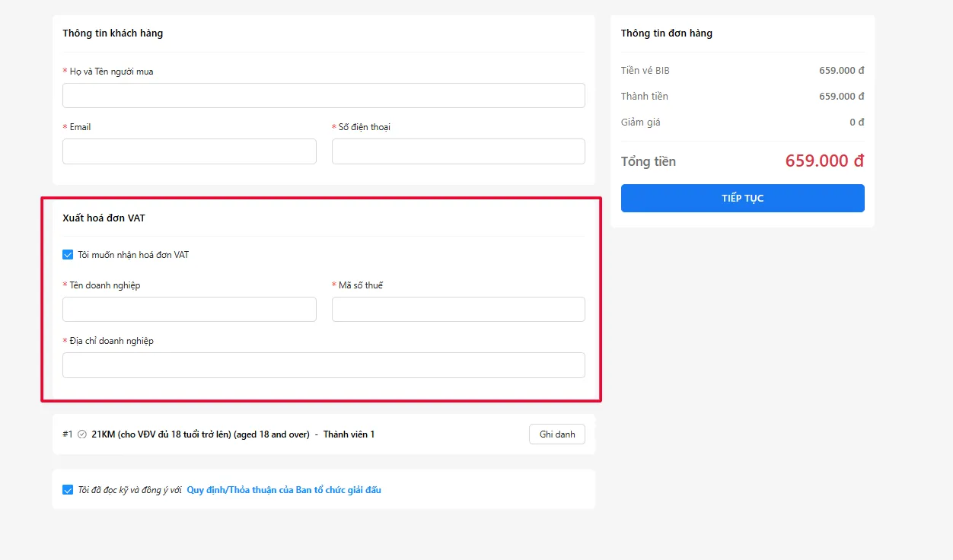Click into the Email input field
953x560 pixels.
(189, 151)
